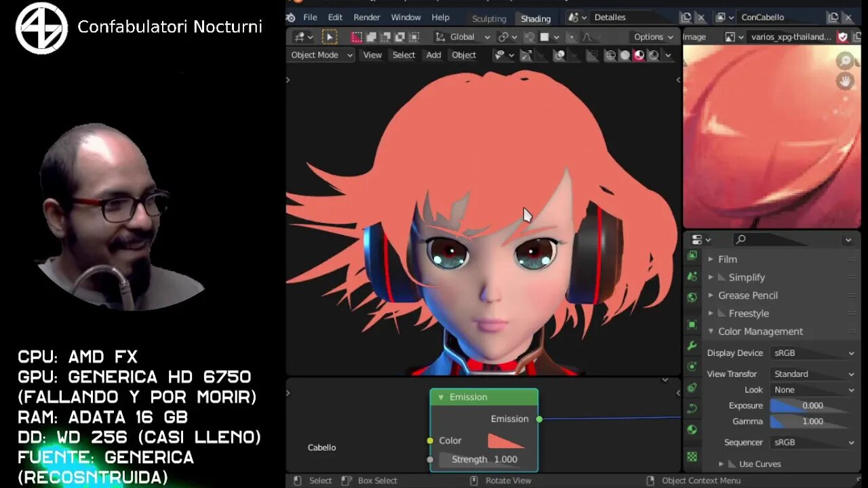
Task: Open World properties globe icon
Action: point(692,298)
